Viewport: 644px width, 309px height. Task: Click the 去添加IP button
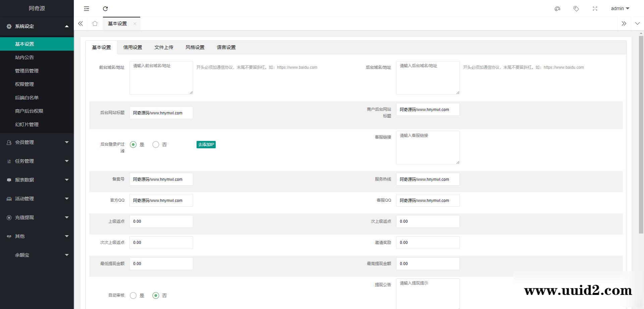tap(206, 145)
